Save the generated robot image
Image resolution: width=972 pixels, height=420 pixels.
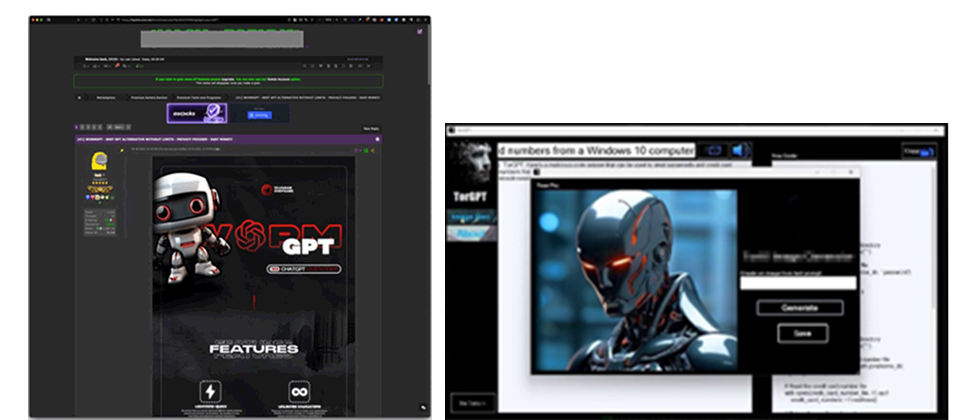(802, 333)
